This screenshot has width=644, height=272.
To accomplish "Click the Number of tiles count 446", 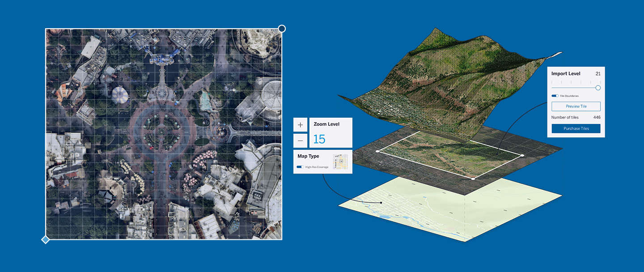I will click(597, 117).
